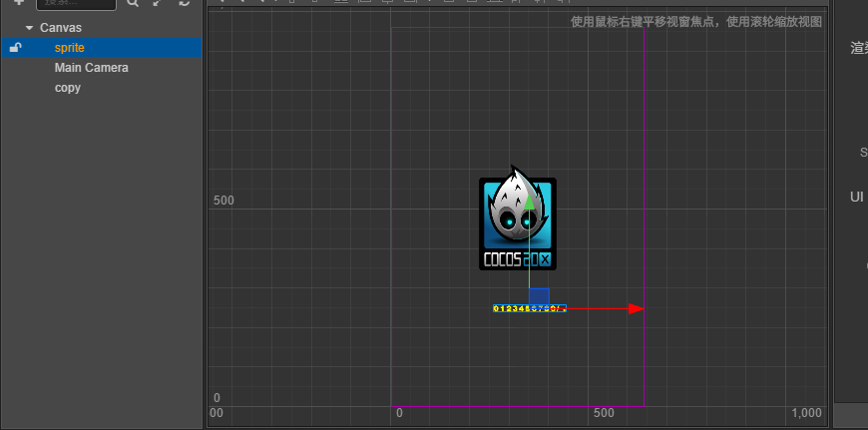Click the yellow number label sprite in scene
The width and height of the screenshot is (868, 430).
[x=530, y=308]
